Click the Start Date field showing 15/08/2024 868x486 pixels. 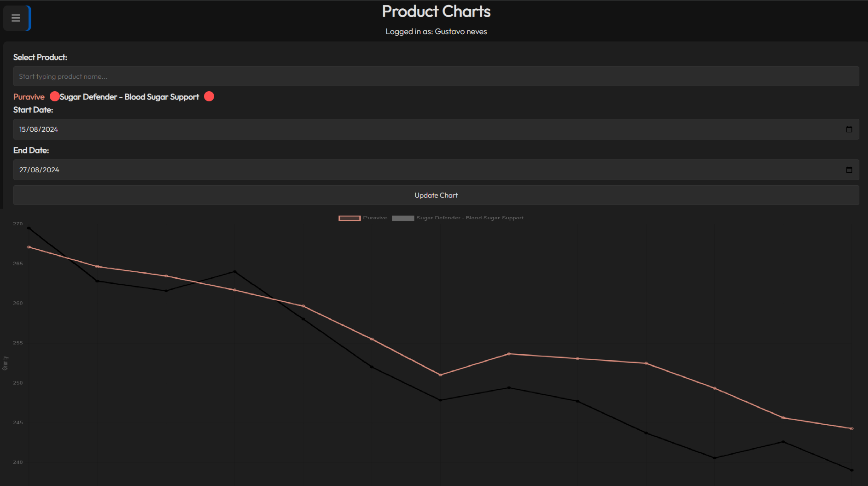(436, 129)
